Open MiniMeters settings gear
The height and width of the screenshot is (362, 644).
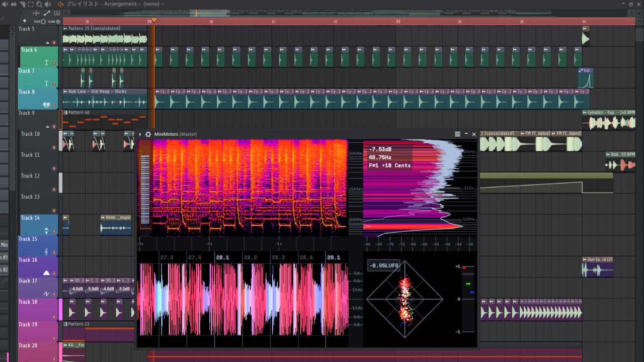(x=148, y=134)
